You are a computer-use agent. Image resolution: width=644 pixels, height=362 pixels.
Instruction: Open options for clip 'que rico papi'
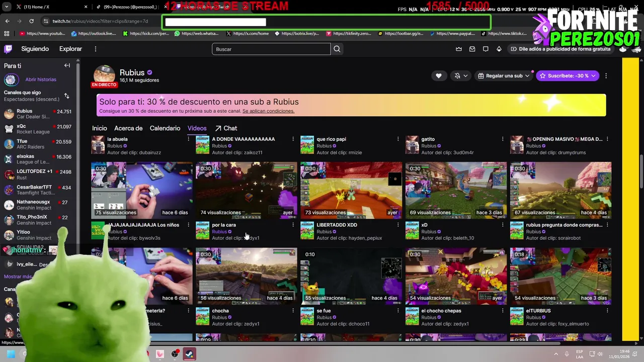click(397, 139)
